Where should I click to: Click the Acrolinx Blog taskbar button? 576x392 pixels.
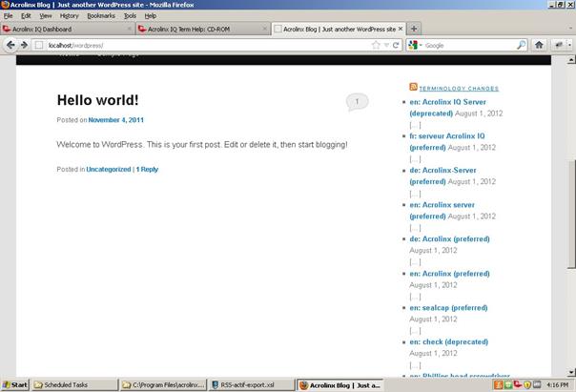(340, 385)
